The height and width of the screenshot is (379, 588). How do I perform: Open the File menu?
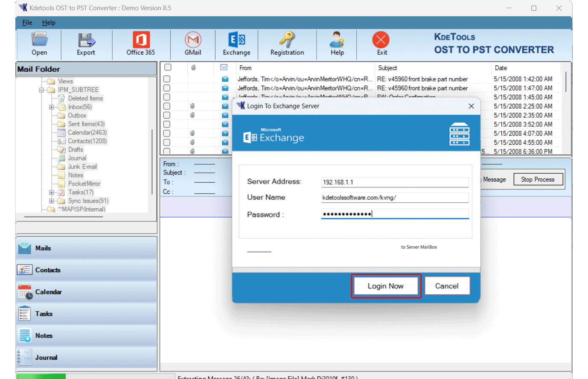coord(27,23)
